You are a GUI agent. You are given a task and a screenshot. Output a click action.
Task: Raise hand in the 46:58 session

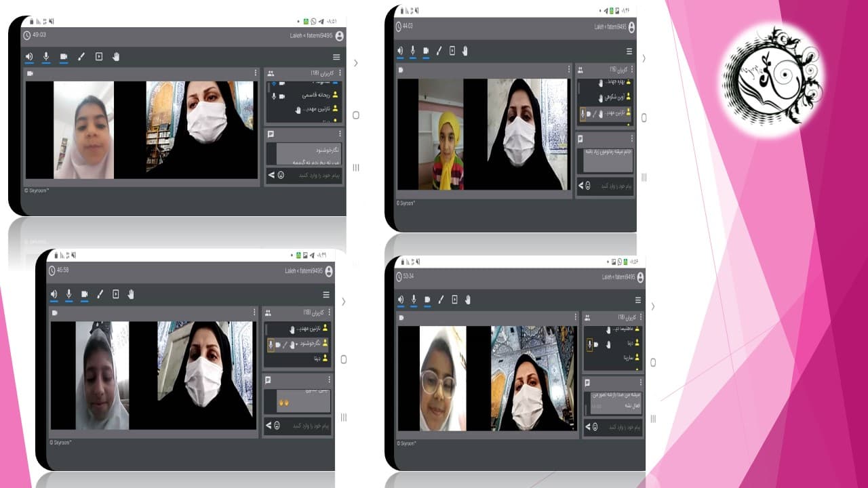pyautogui.click(x=131, y=294)
